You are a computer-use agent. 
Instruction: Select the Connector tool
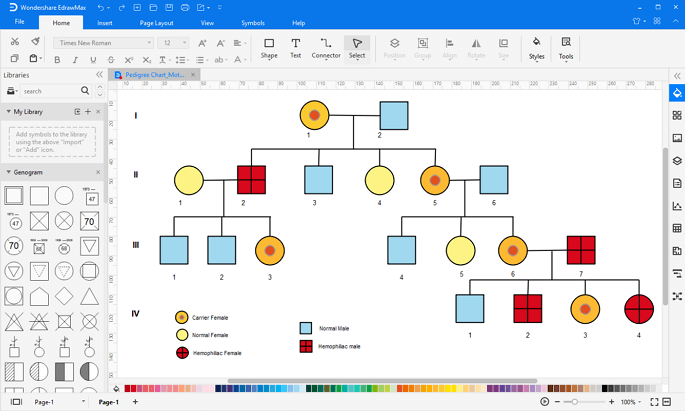(x=326, y=48)
